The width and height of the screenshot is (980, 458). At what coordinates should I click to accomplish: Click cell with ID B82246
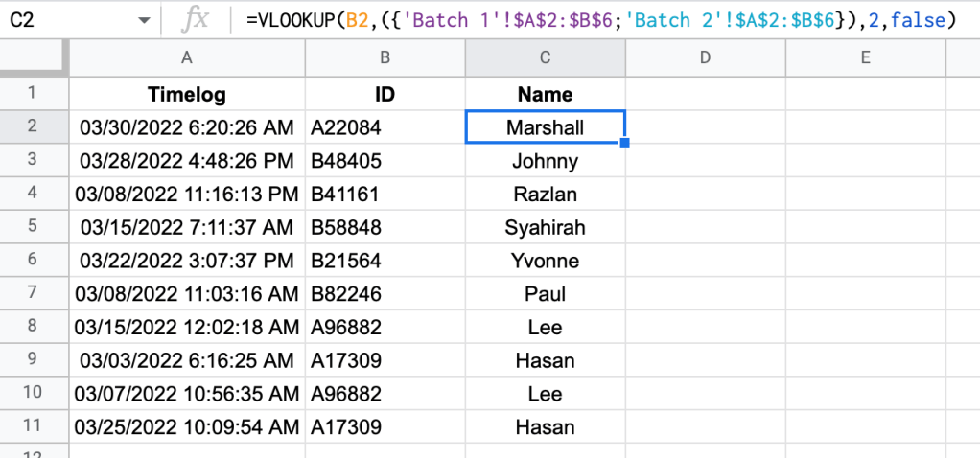click(385, 294)
